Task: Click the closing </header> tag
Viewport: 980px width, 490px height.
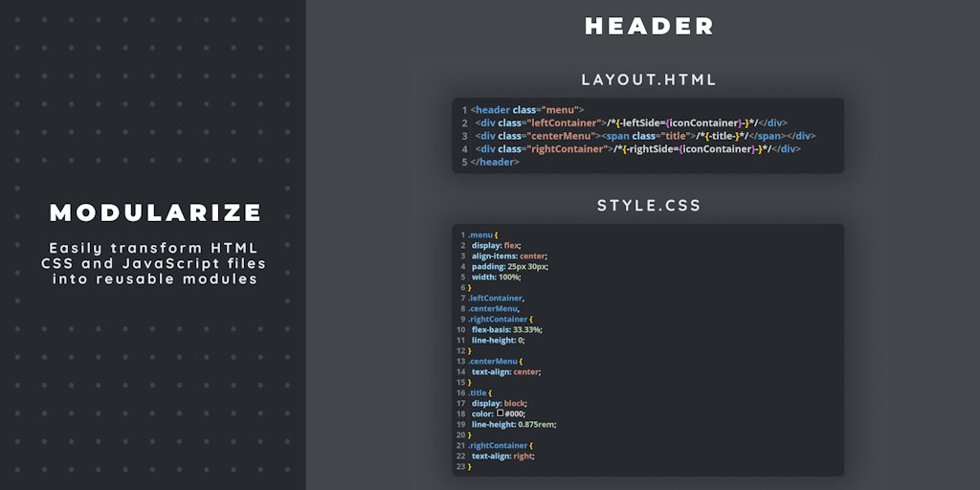Action: click(495, 162)
